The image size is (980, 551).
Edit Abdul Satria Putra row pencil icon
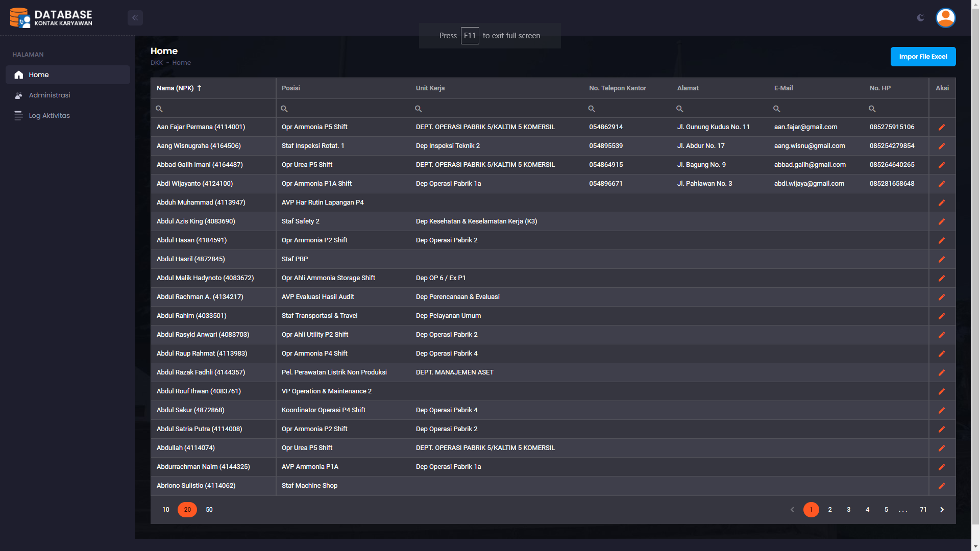point(942,430)
